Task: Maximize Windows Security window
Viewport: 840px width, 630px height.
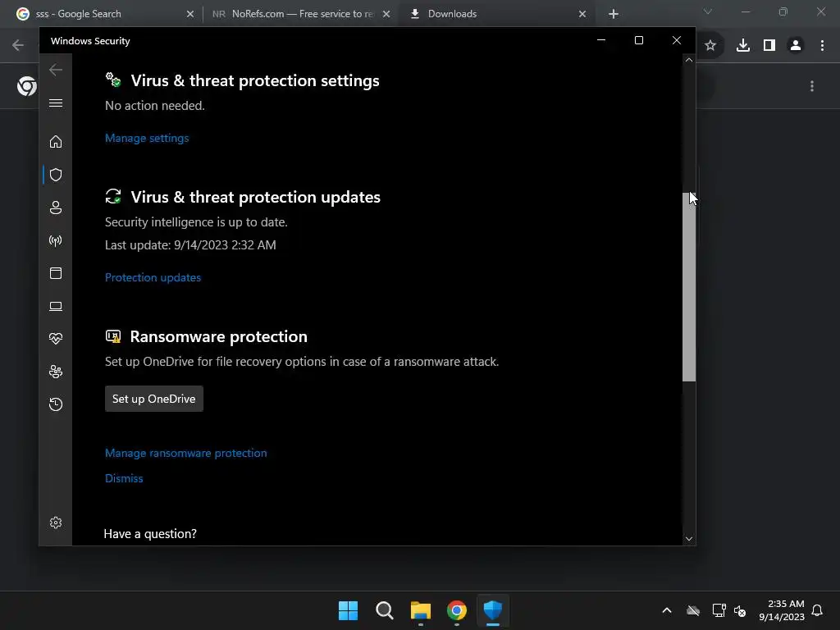Action: click(638, 41)
